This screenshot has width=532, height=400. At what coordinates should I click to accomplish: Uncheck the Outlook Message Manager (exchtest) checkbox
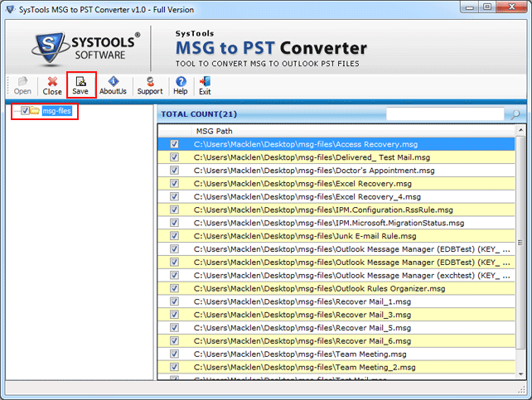coord(174,275)
